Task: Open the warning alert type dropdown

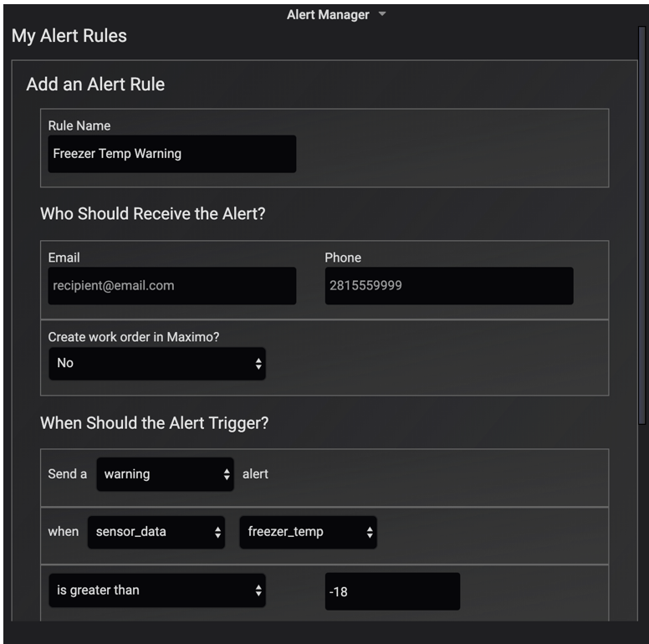Action: [x=165, y=474]
